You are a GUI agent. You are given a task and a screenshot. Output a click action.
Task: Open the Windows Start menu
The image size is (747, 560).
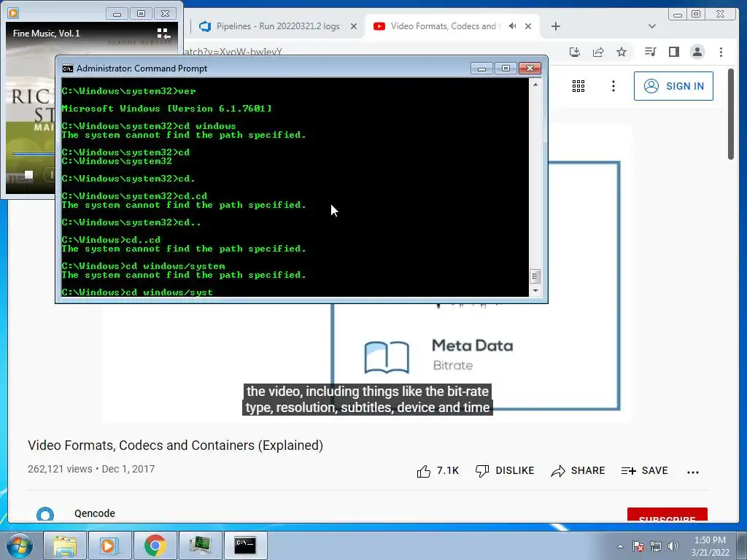coord(19,545)
